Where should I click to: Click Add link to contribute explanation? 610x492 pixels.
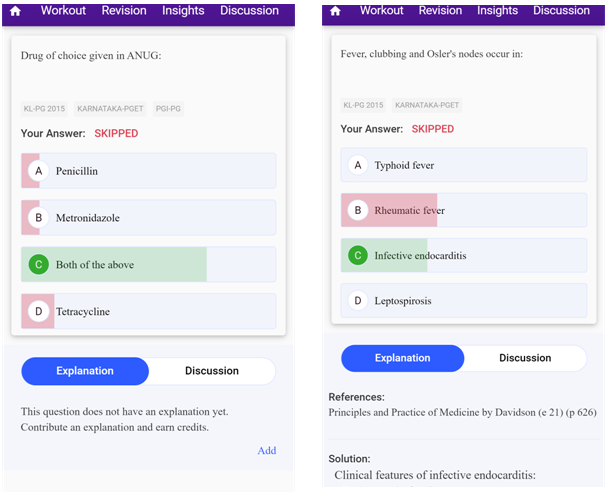tap(267, 450)
